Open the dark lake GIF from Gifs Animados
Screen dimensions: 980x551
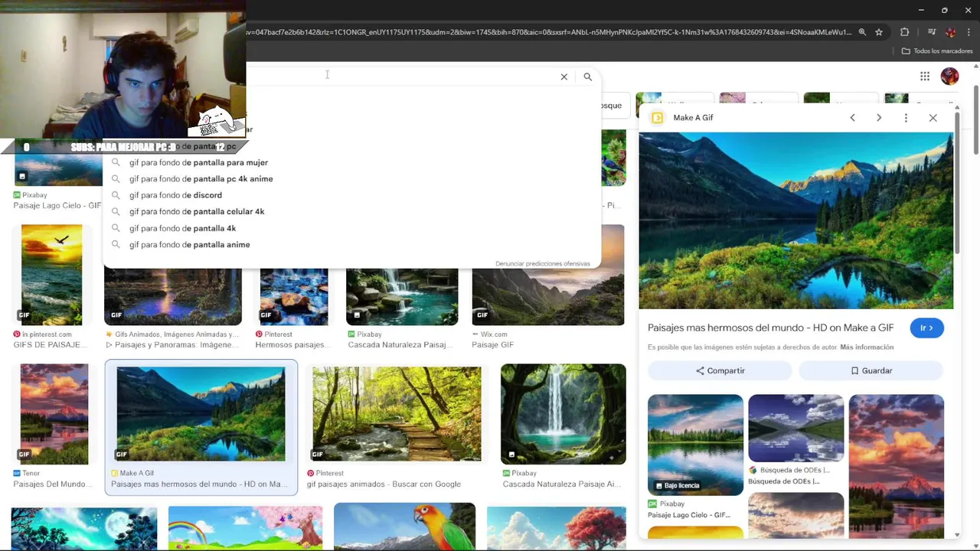173,297
